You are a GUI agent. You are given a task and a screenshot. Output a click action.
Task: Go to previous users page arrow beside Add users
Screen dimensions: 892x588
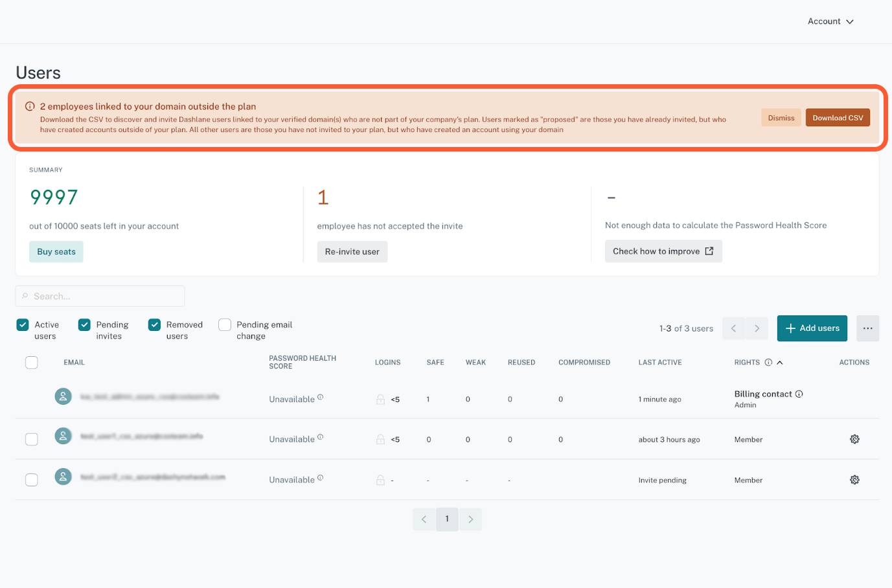[x=733, y=328]
